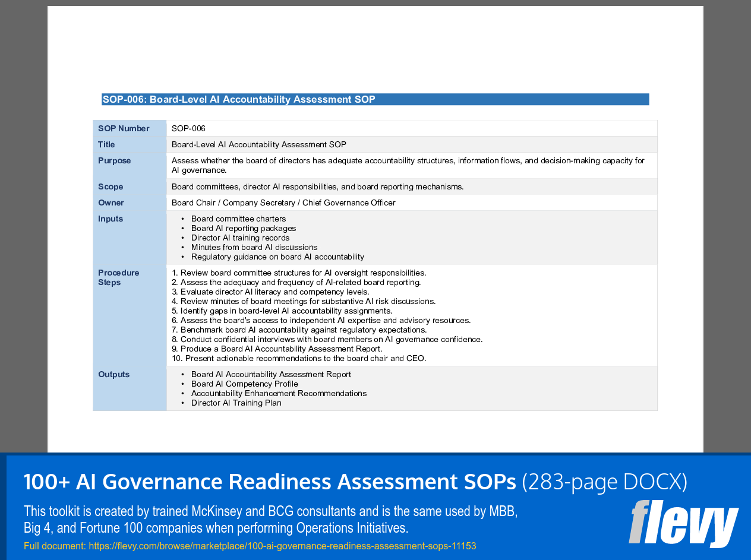
Task: Select Procedure Steps row label
Action: point(118,277)
